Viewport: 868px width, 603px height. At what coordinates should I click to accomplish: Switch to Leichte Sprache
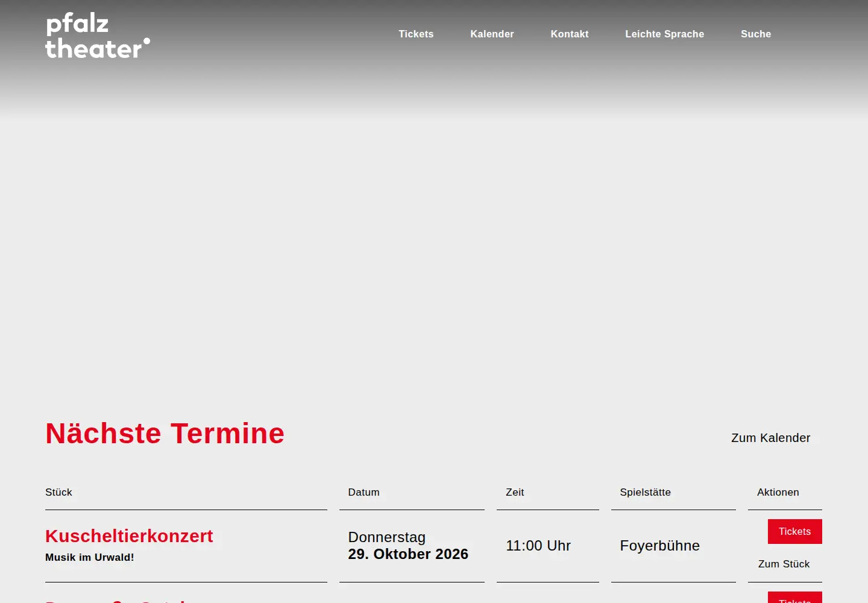tap(664, 34)
